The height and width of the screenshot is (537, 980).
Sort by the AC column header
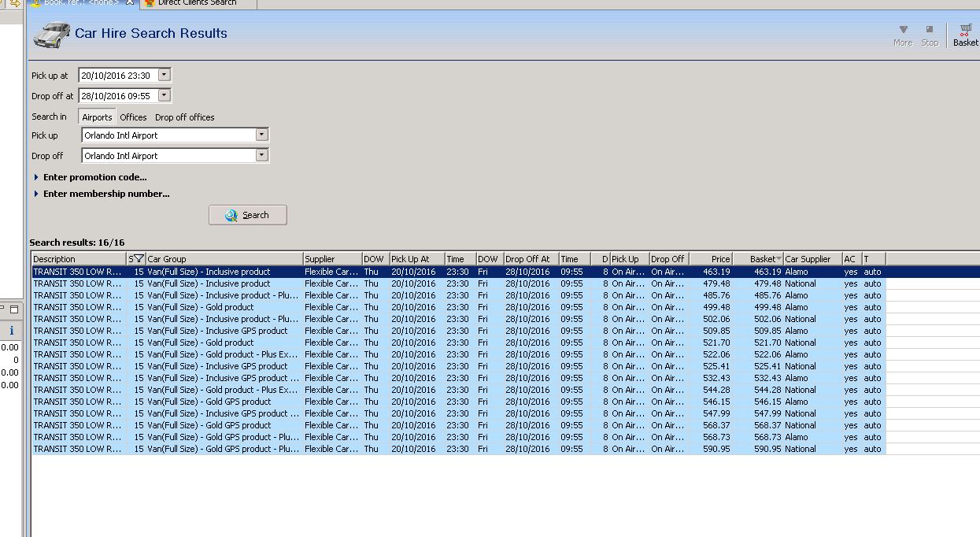pos(851,258)
